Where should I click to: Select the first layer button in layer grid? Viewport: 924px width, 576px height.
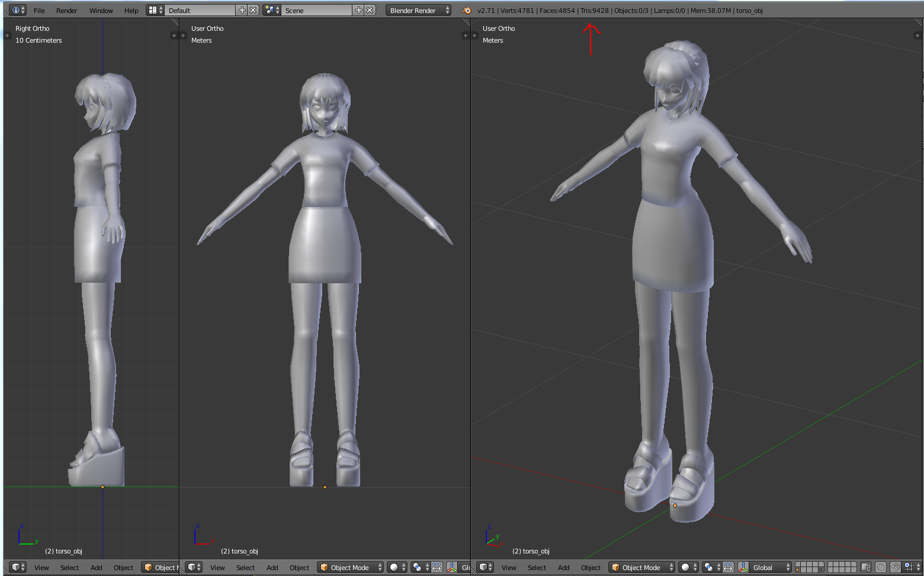pos(798,565)
